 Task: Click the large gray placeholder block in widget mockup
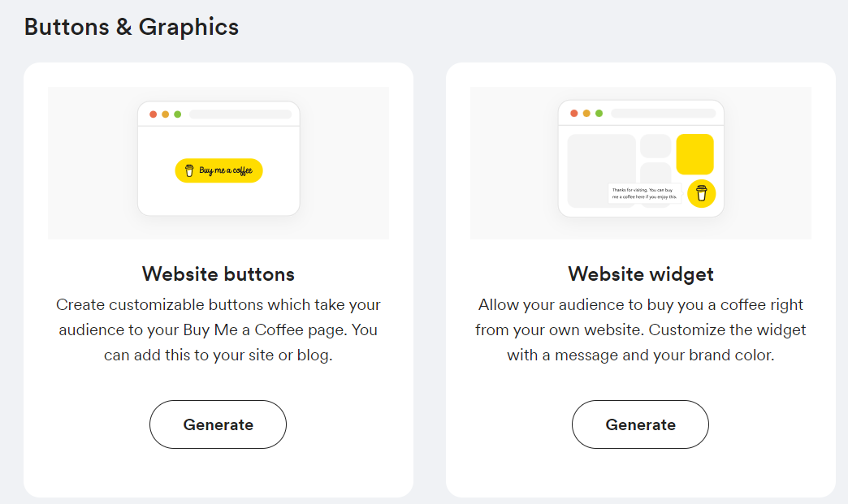[x=601, y=170]
